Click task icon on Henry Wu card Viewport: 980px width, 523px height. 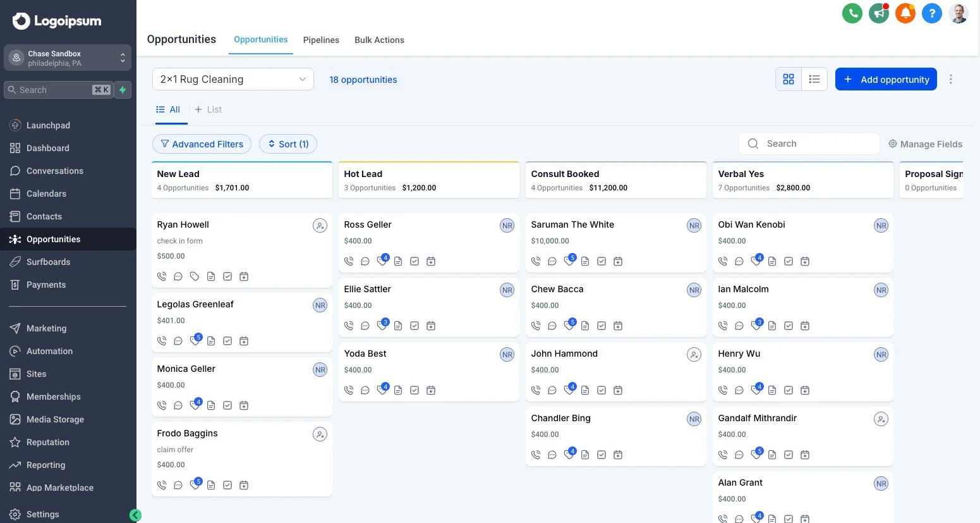789,390
